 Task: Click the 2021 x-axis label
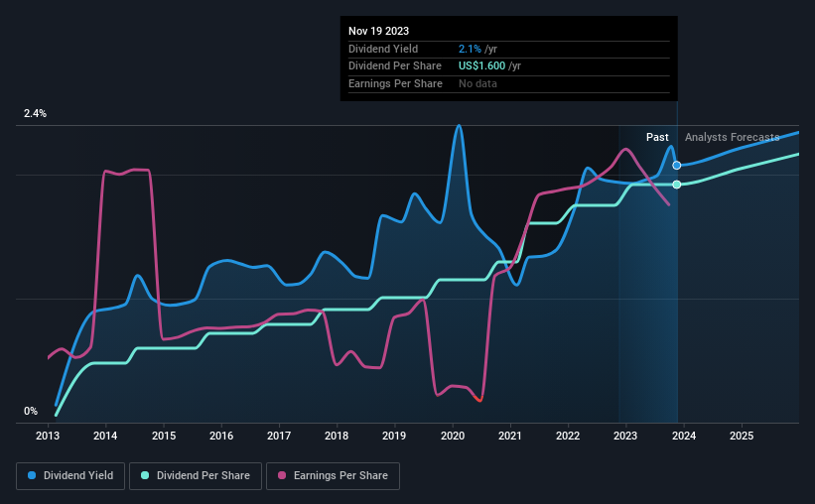tap(510, 436)
